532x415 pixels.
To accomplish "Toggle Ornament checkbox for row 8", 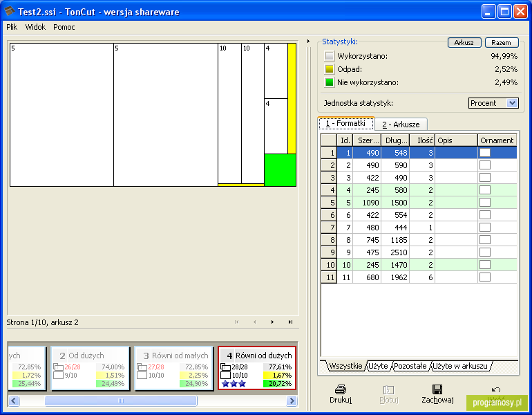I will (x=485, y=240).
